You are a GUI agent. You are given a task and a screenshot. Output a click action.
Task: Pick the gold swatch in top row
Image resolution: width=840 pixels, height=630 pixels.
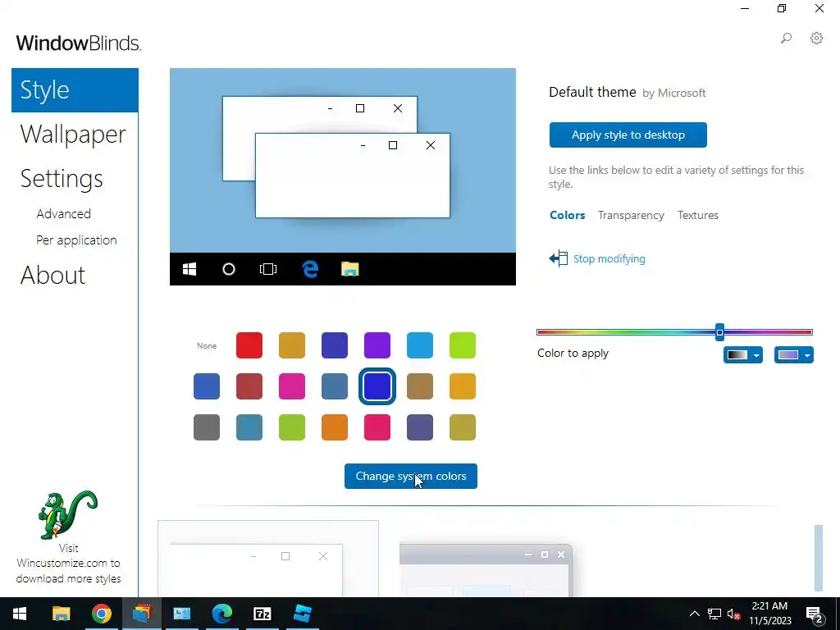(x=292, y=345)
